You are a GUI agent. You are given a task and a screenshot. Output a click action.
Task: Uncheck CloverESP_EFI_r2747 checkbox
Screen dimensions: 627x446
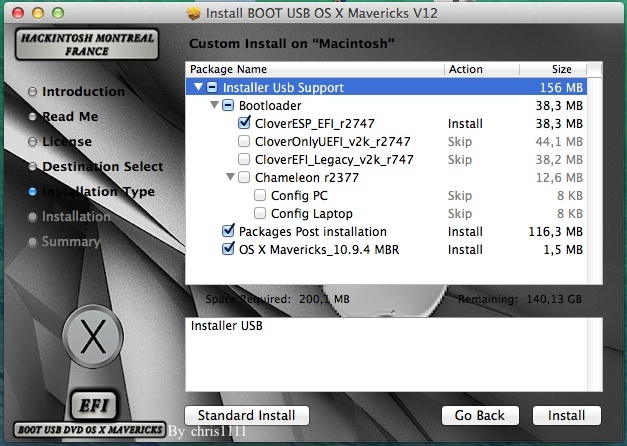click(244, 122)
